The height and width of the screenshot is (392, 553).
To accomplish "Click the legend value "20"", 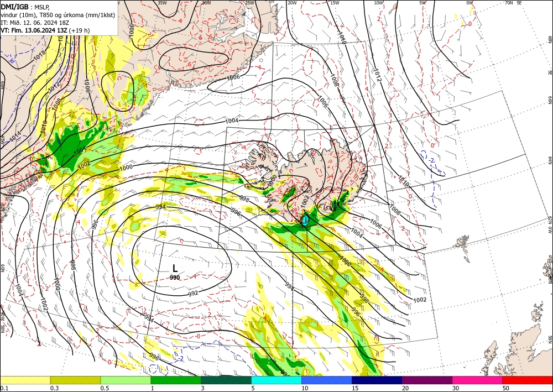I will pyautogui.click(x=405, y=388).
